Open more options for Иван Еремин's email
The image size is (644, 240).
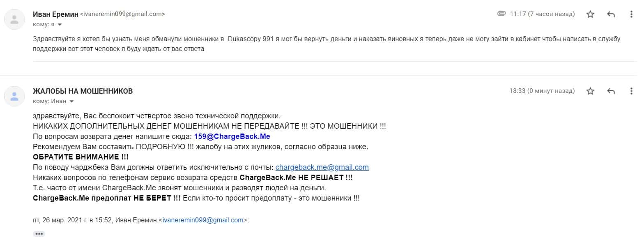[x=631, y=14]
